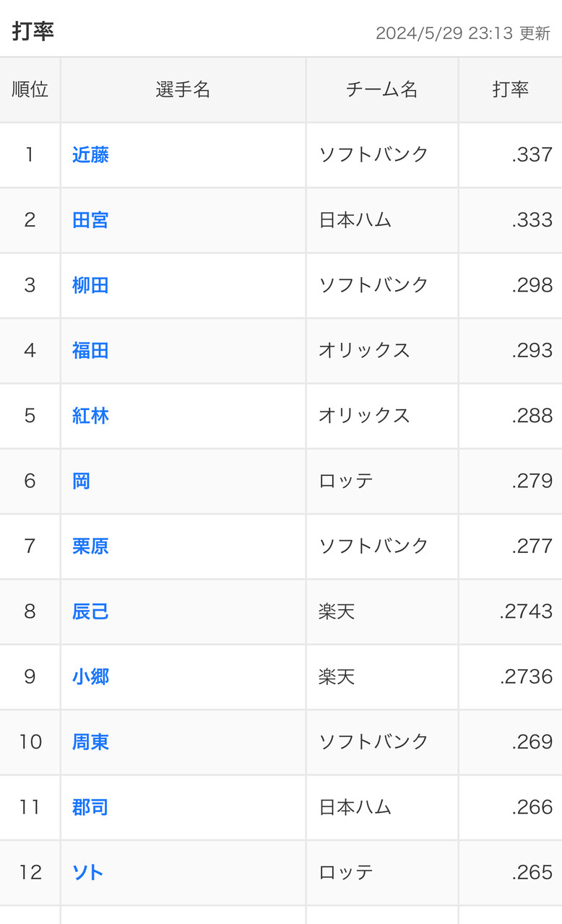Viewport: 562px width, 924px height.
Task: Click the .337 batting average cell
Action: point(511,154)
